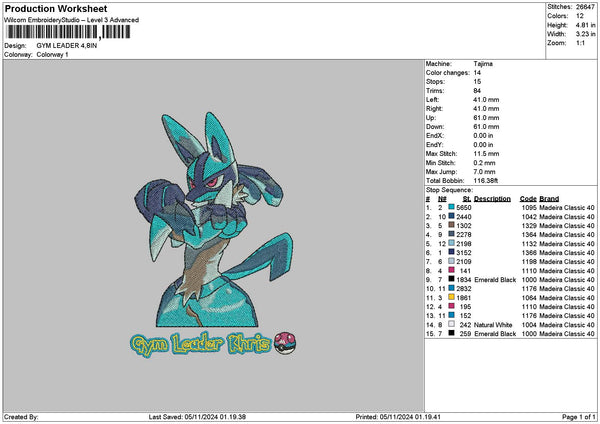Pick the black swatch in stop 15 (259 stitches)
This screenshot has width=600, height=424.
click(452, 333)
